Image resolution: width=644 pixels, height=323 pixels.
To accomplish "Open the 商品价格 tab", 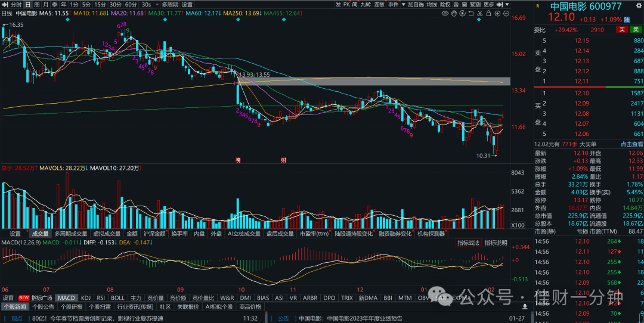I will [x=250, y=306].
